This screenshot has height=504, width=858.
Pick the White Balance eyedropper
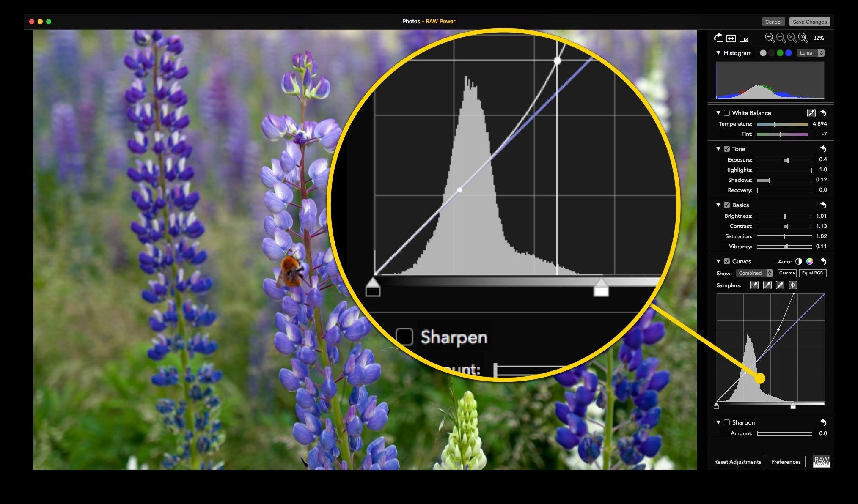(811, 113)
